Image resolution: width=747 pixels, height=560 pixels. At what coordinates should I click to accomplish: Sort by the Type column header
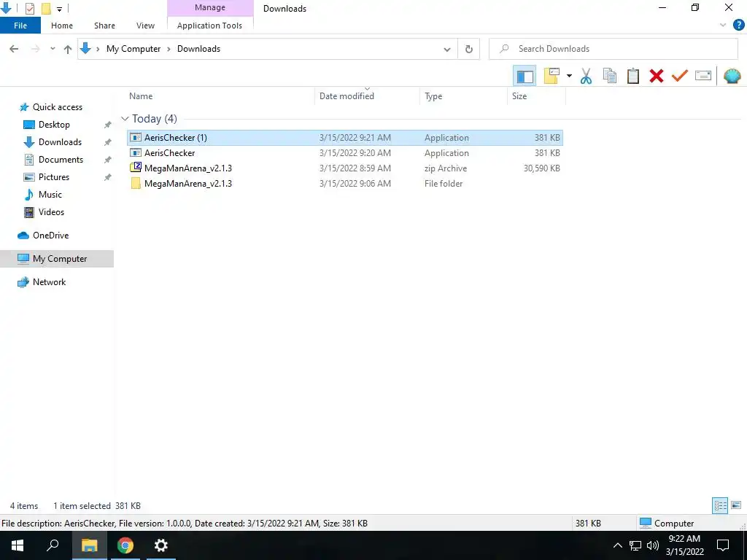pyautogui.click(x=433, y=96)
